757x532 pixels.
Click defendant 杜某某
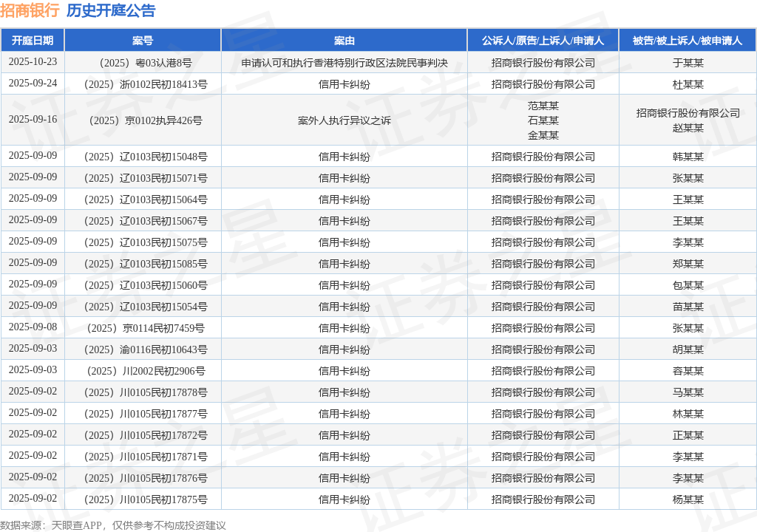click(688, 84)
